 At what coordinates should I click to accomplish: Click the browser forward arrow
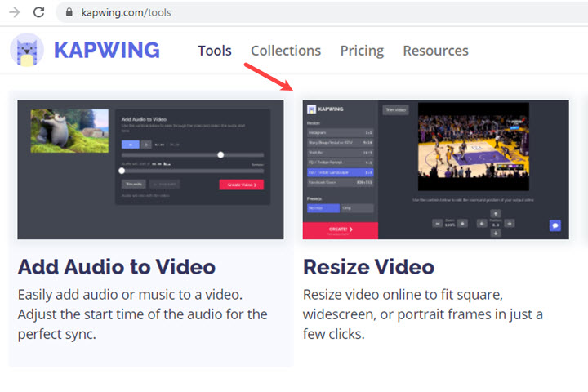pyautogui.click(x=14, y=12)
